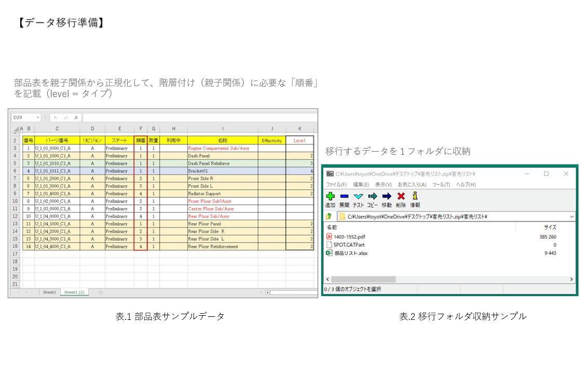Open the お気に入り(A) menu
This screenshot has width=588, height=376.
(412, 184)
